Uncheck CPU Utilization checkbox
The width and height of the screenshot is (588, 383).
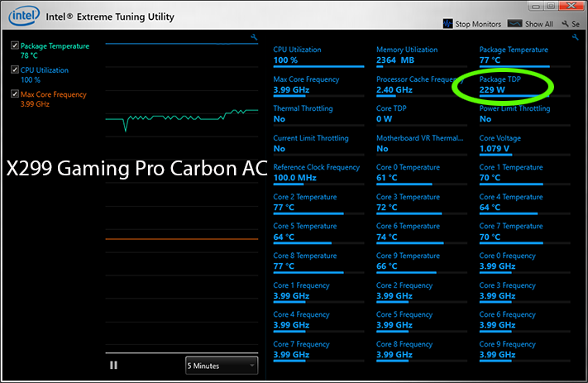click(15, 69)
